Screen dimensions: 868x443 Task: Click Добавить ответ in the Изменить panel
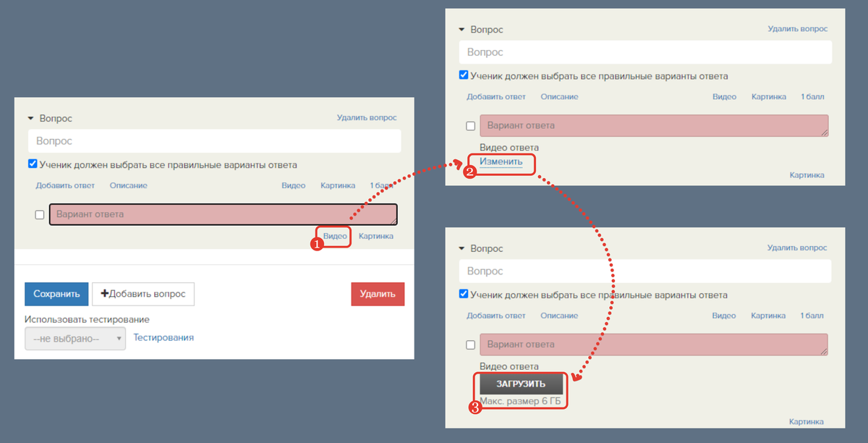(496, 96)
